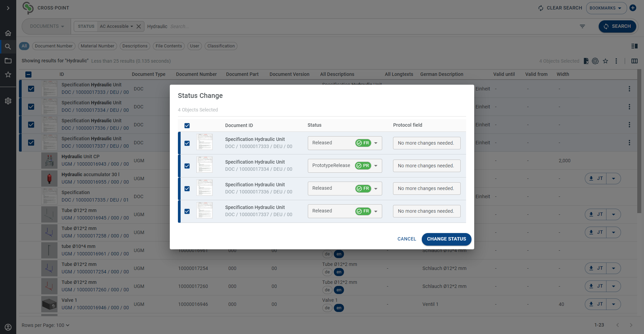This screenshot has width=644, height=334.
Task: Uncheck results row DOC 10000017333
Action: 31,89
